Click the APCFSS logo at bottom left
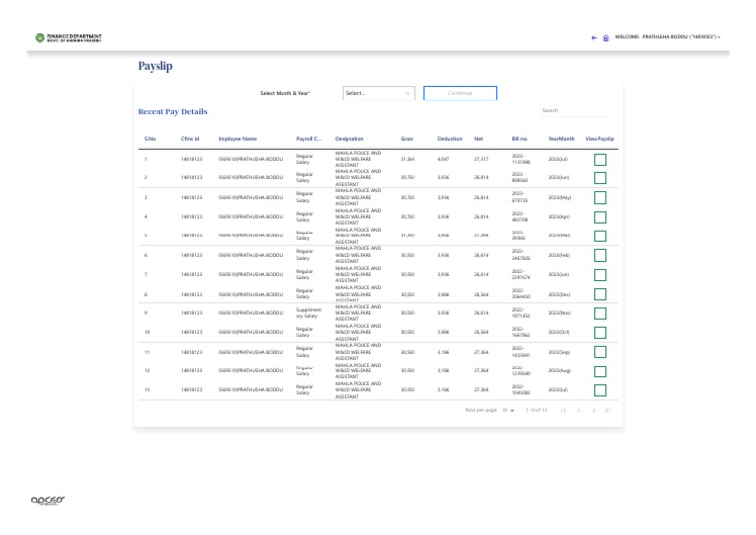 tap(47, 500)
